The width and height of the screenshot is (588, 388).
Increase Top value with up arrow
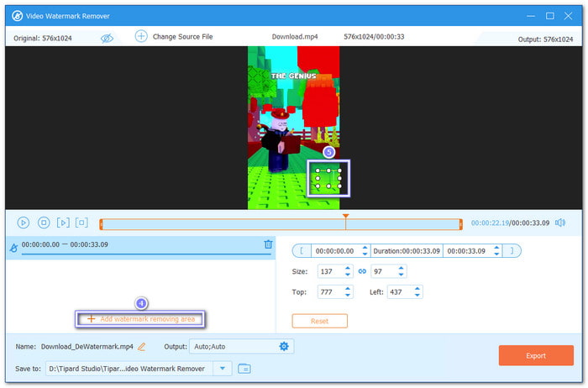pos(348,289)
